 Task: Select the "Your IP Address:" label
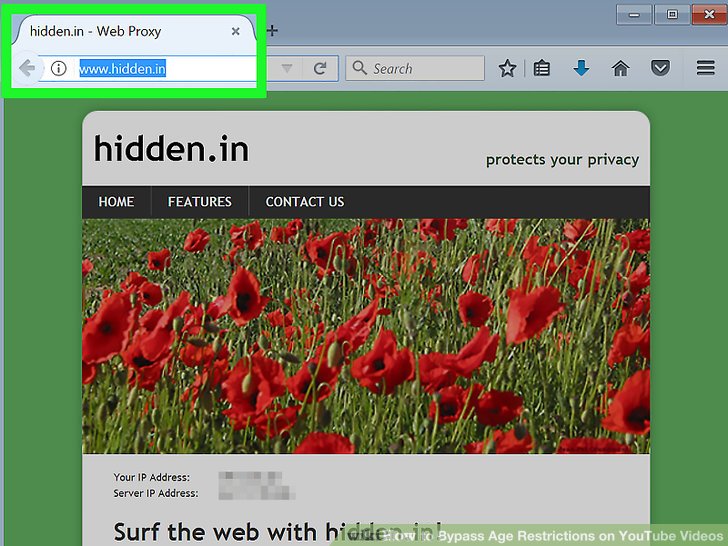[x=152, y=477]
